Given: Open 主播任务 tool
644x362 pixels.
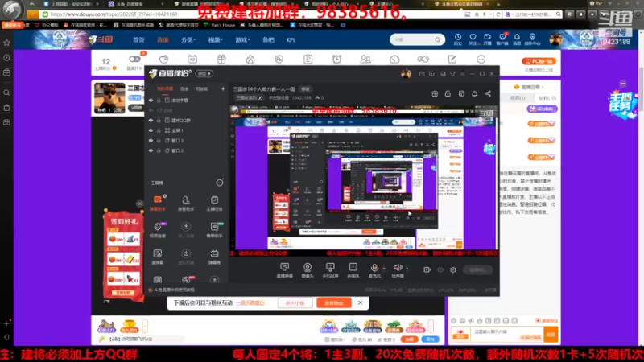Looking at the screenshot, I should pyautogui.click(x=214, y=203).
